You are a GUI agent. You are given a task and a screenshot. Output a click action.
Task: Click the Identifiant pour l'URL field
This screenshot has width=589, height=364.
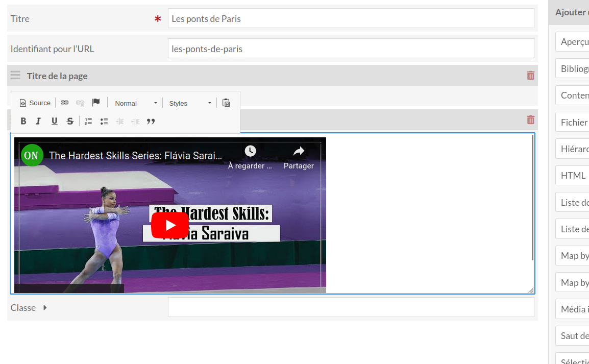(351, 48)
